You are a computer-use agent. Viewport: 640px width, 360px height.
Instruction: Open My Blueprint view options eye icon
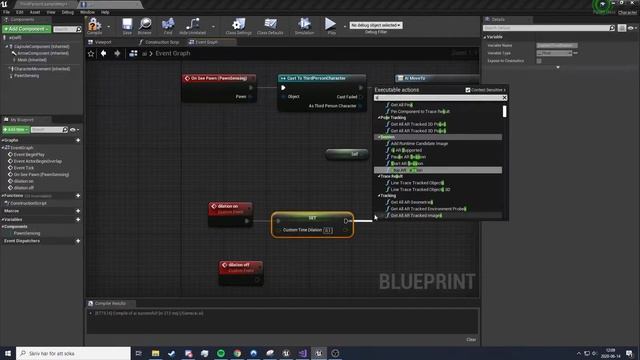point(74,130)
